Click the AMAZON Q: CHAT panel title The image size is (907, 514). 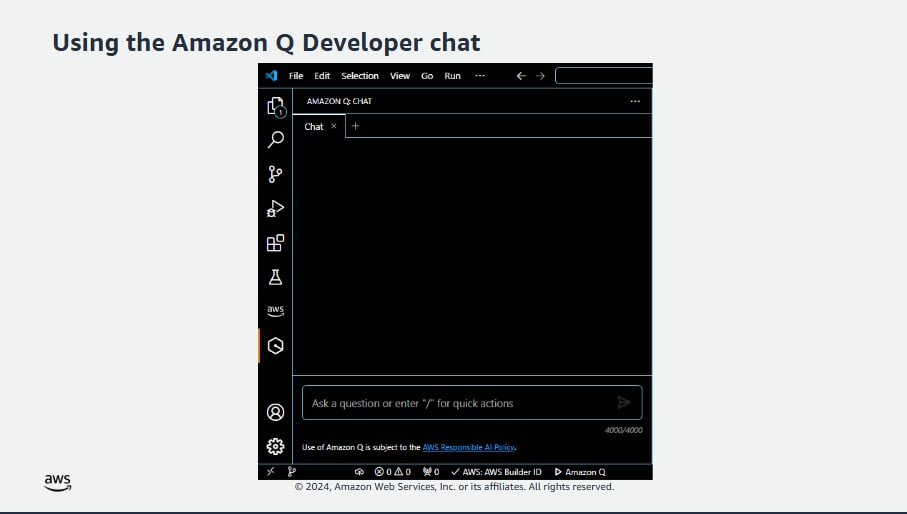[x=339, y=101]
